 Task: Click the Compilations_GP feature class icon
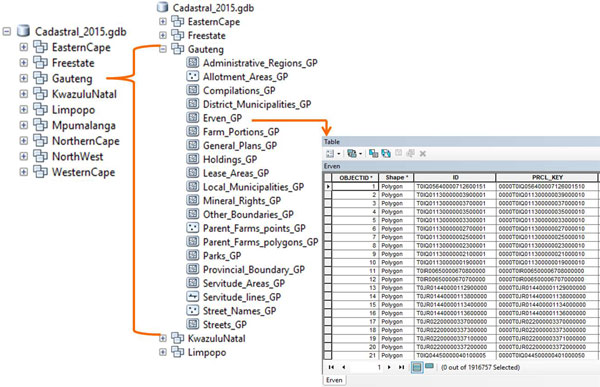[x=192, y=90]
